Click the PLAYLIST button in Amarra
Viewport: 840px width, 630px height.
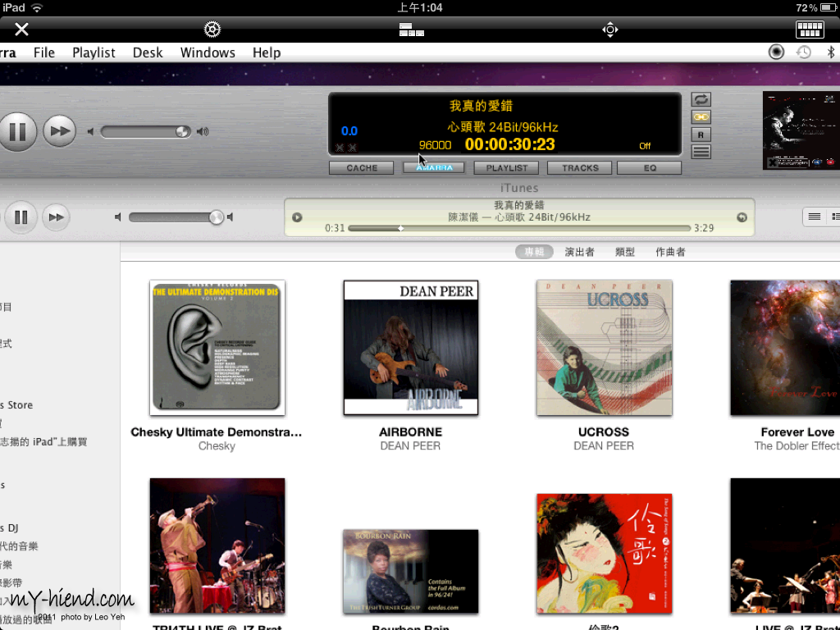[506, 168]
